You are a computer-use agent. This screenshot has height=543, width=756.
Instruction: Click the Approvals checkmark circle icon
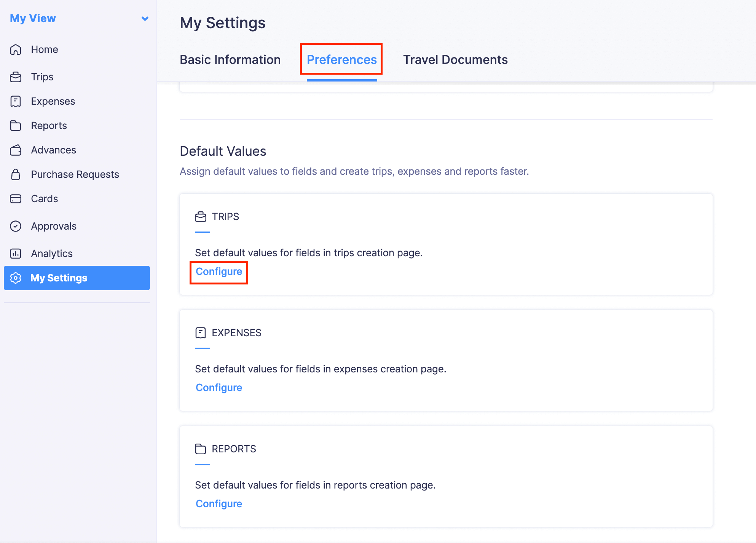tap(16, 226)
